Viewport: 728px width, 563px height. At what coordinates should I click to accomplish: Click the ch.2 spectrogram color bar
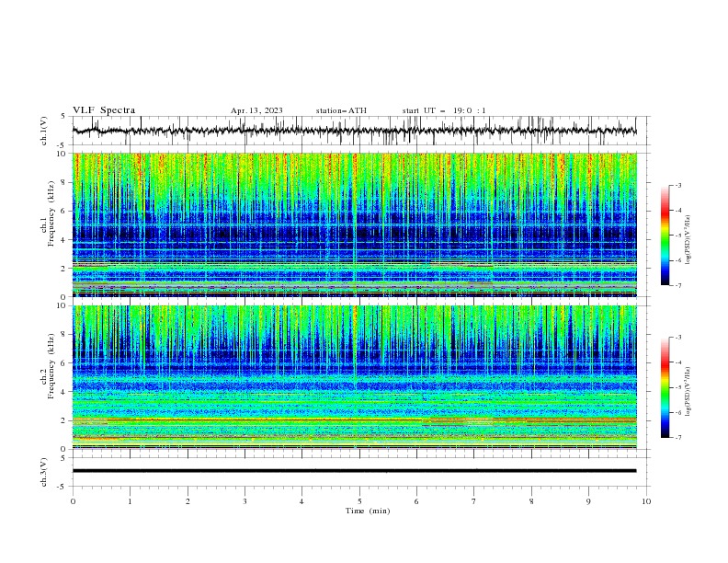pos(665,387)
